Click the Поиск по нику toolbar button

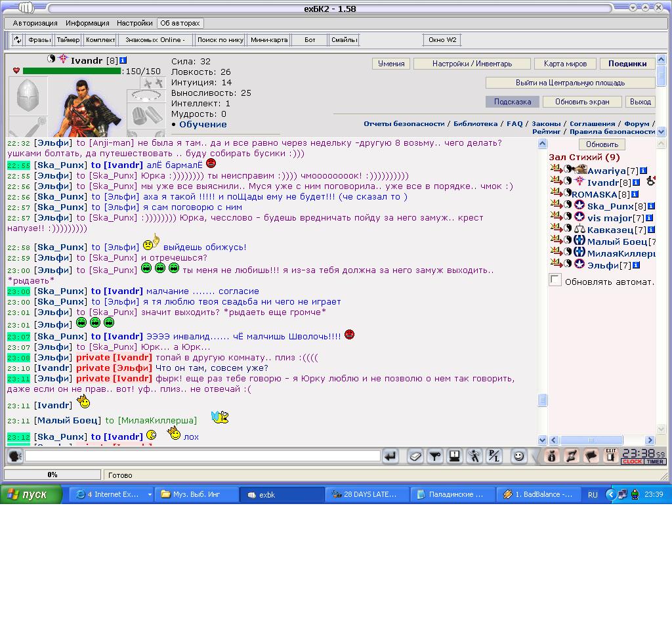220,40
